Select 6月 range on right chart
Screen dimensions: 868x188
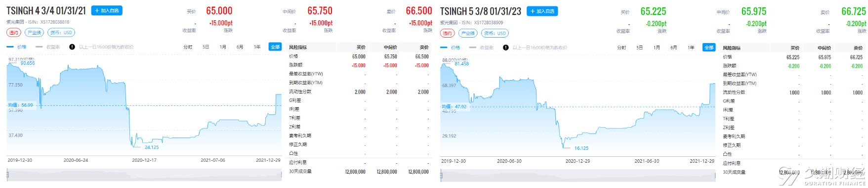[673, 47]
